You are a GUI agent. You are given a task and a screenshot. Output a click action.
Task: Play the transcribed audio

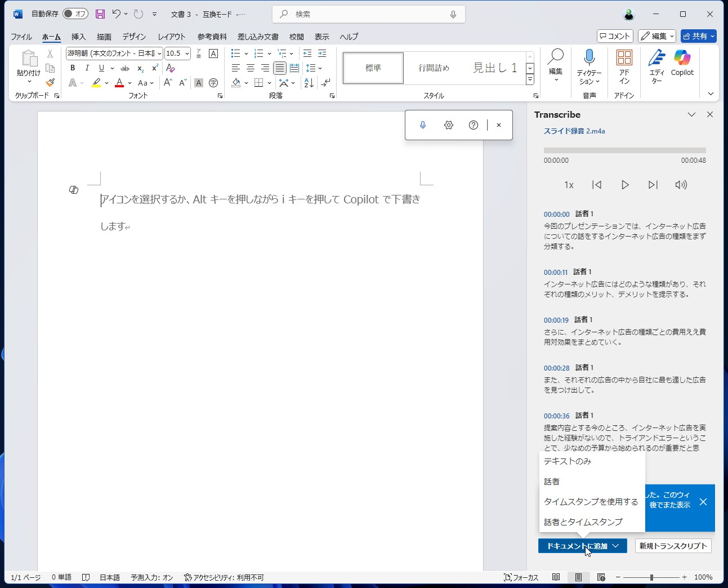click(x=624, y=185)
